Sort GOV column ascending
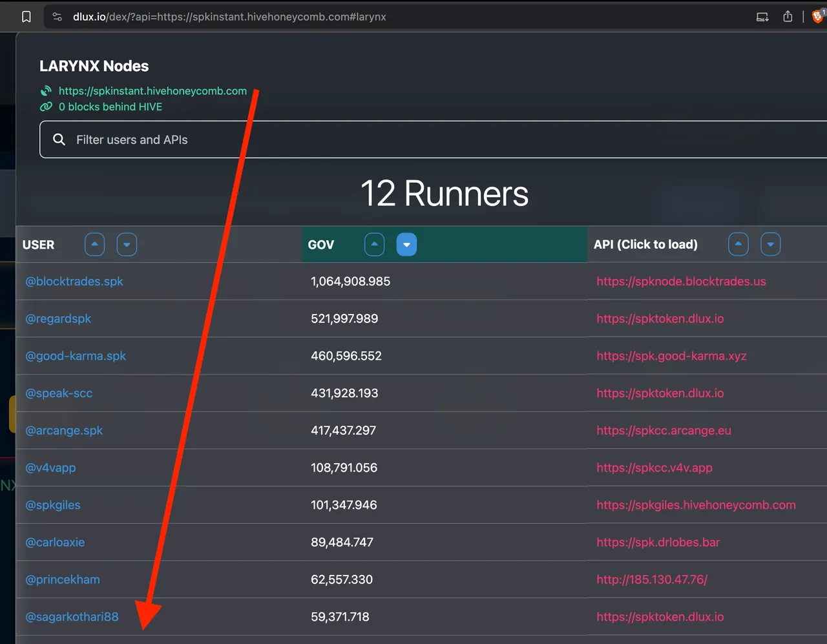The height and width of the screenshot is (644, 827). point(375,244)
